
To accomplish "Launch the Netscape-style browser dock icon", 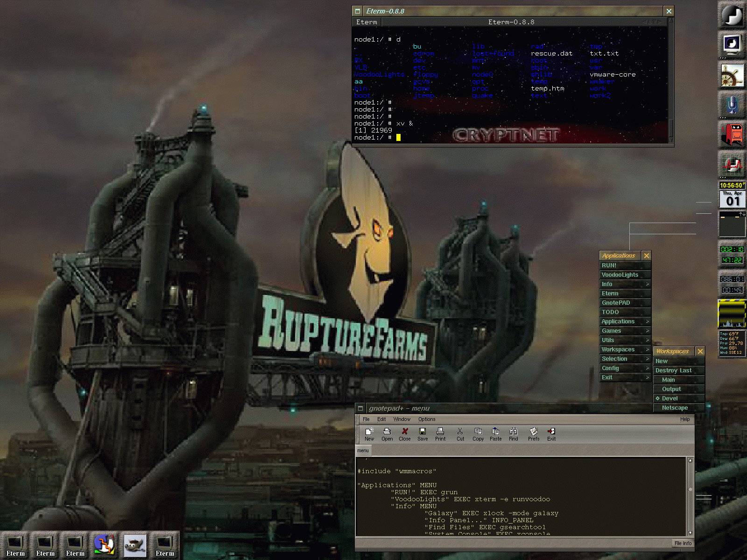I will point(105,545).
